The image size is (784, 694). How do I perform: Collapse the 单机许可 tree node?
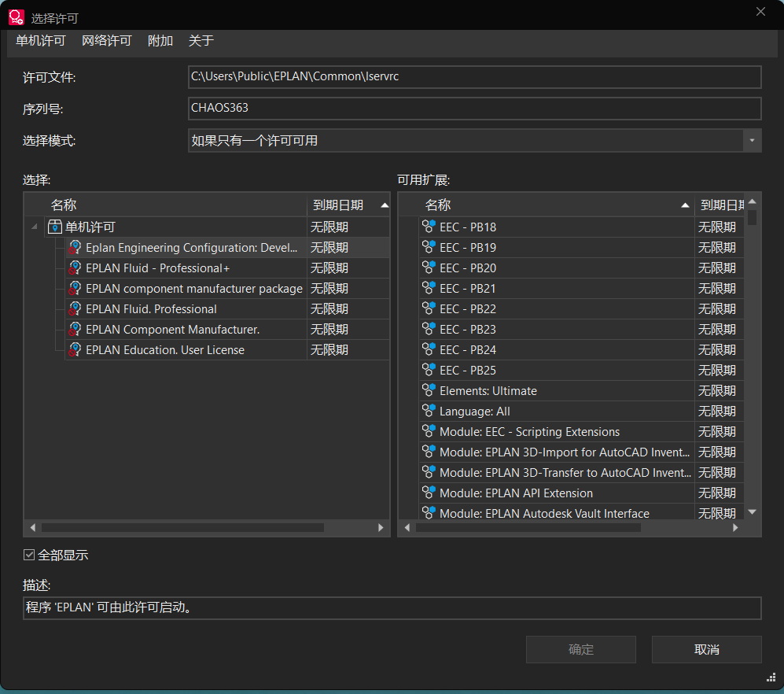pos(34,227)
